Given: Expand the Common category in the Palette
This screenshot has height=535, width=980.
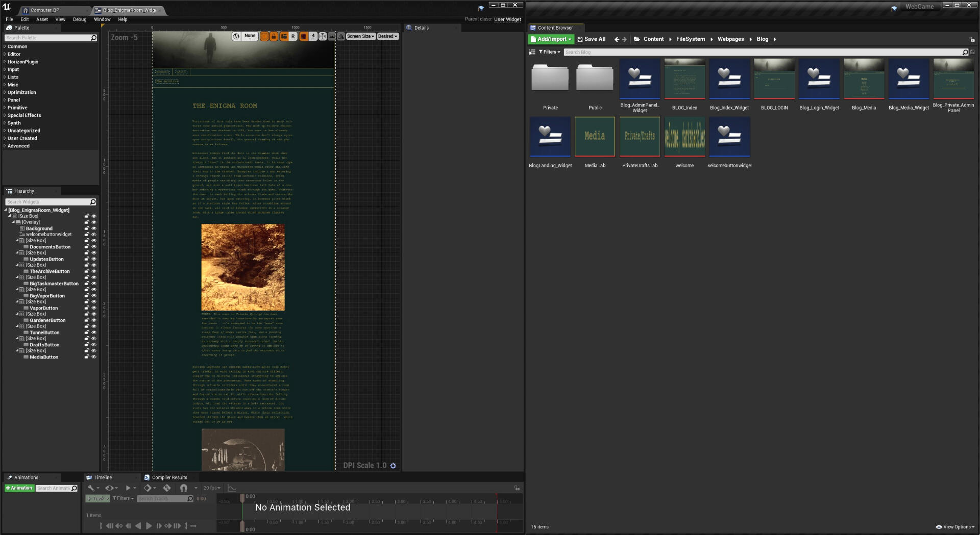Looking at the screenshot, I should click(x=18, y=46).
